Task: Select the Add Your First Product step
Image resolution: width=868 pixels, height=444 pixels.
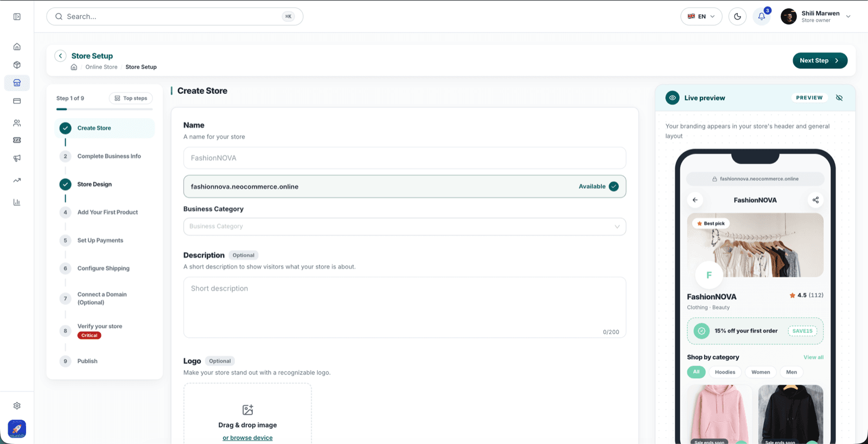Action: coord(105,213)
